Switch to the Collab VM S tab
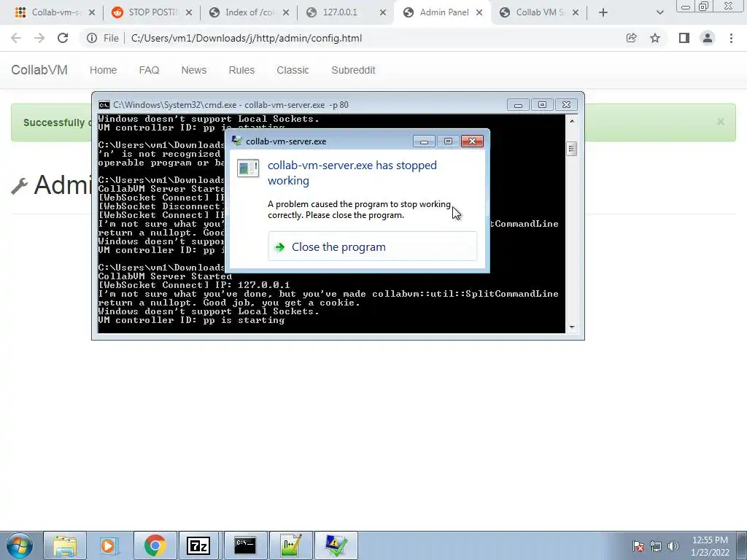The image size is (747, 560). coord(538,12)
